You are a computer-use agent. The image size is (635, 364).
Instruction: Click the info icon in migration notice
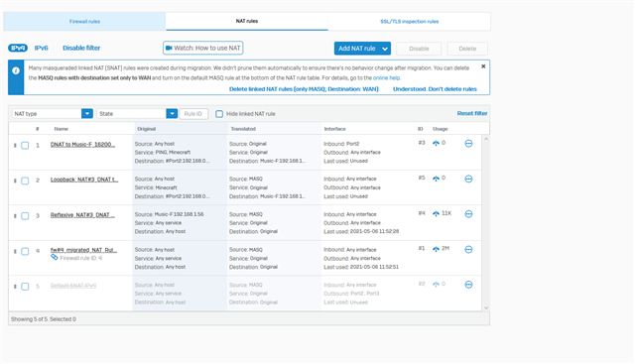[16, 70]
